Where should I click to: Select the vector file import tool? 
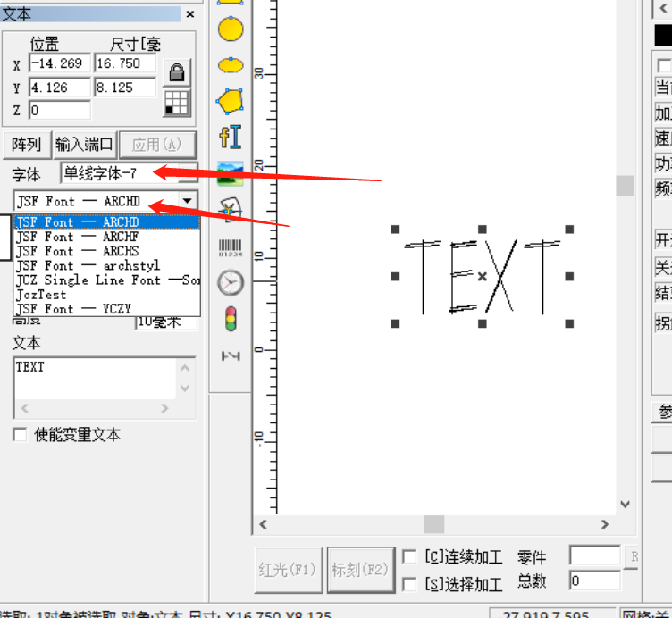click(x=231, y=210)
